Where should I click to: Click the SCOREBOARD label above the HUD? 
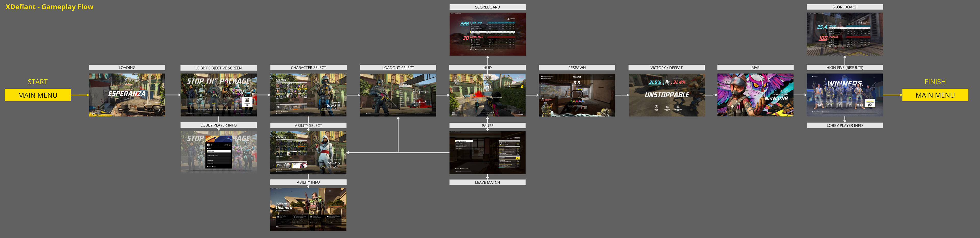click(x=488, y=7)
